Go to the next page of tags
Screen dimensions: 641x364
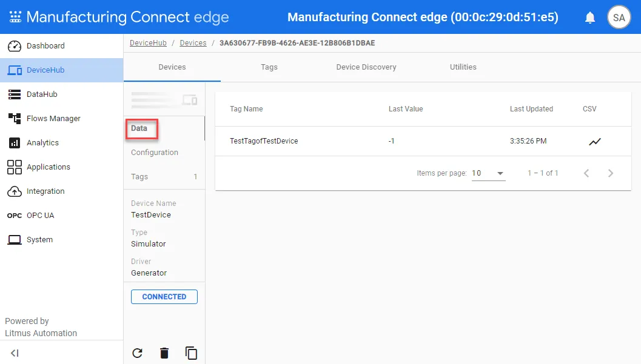coord(610,173)
